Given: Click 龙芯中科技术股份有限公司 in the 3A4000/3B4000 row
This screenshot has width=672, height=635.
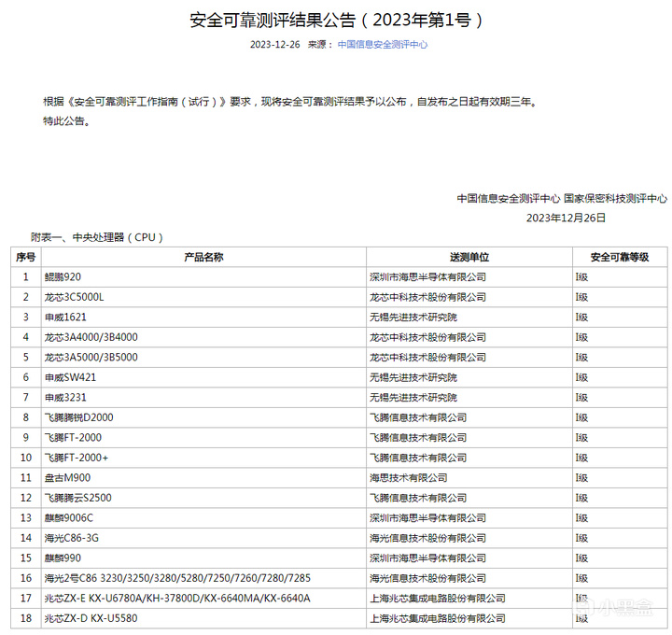Looking at the screenshot, I should 427,337.
